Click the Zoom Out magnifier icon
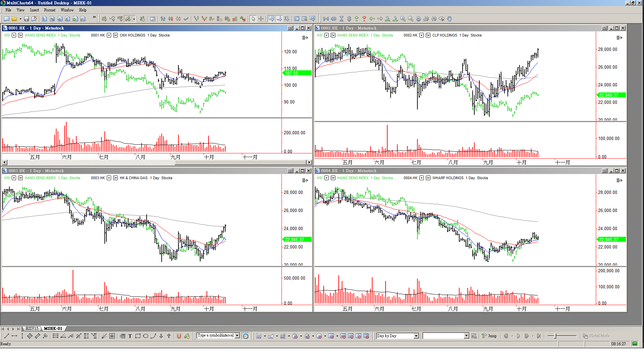 411,19
